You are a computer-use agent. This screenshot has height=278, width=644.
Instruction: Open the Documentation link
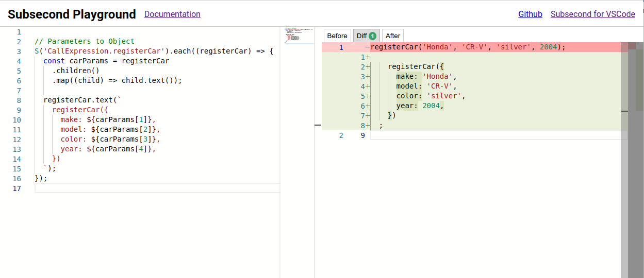[172, 14]
